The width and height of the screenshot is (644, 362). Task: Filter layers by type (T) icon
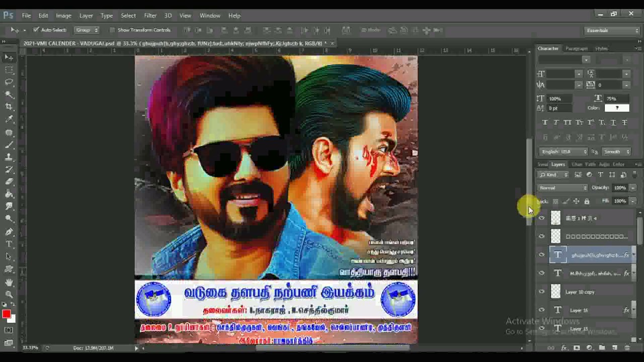[x=600, y=175]
